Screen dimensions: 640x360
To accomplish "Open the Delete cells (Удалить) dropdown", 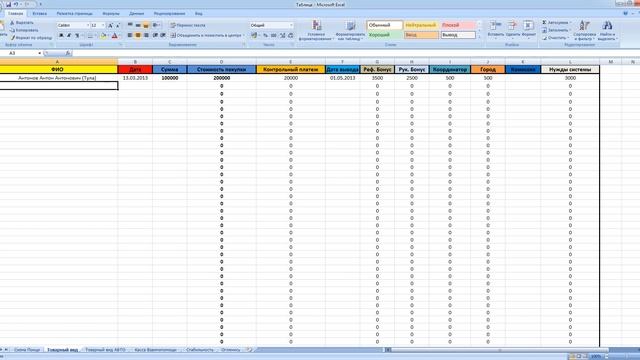I will [512, 29].
